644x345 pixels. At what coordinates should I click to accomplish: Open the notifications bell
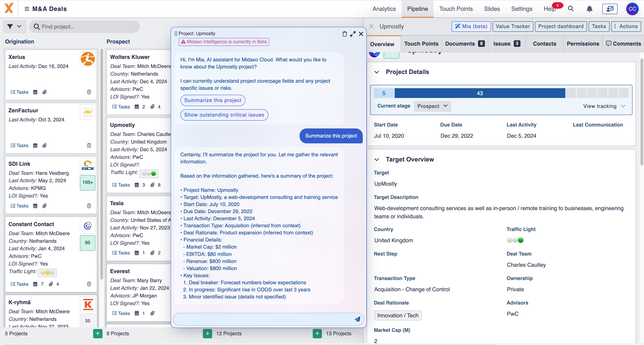coord(590,9)
